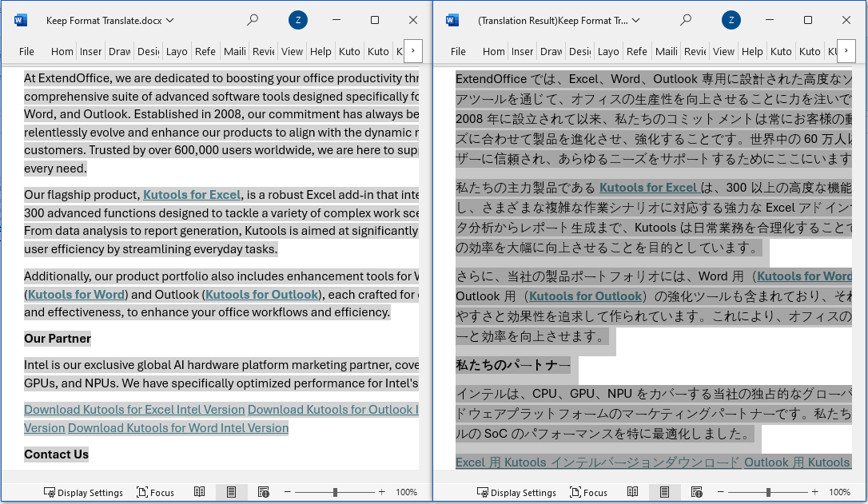
Task: Enable Focus mode in right window
Action: 588,492
